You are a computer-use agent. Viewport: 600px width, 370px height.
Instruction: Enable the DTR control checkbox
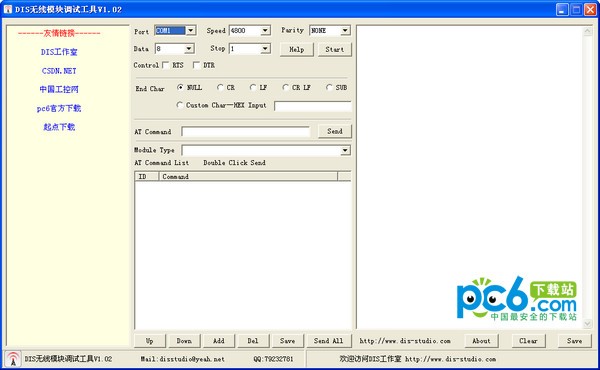point(196,65)
